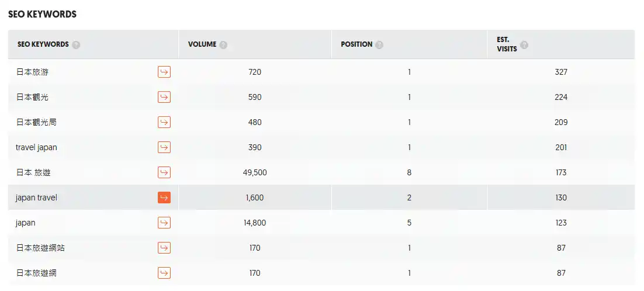Click the Est. Visits column header
Viewport: 644px width, 291px height.
(x=507, y=44)
